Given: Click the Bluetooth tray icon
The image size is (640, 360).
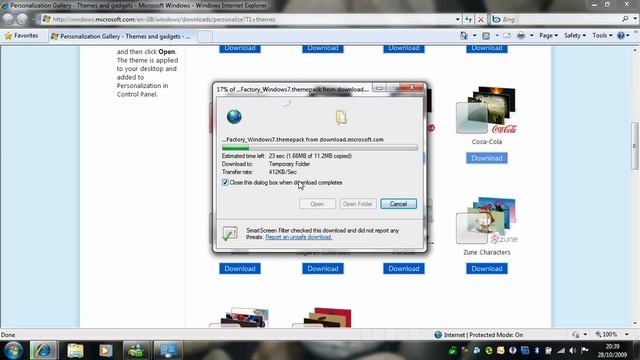Looking at the screenshot, I should point(537,351).
